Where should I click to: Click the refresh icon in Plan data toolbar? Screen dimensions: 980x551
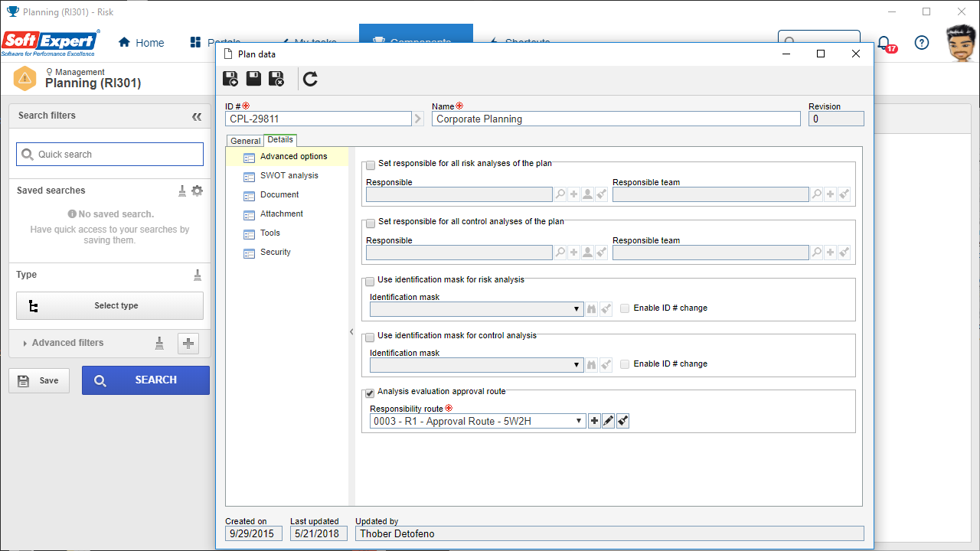point(310,79)
